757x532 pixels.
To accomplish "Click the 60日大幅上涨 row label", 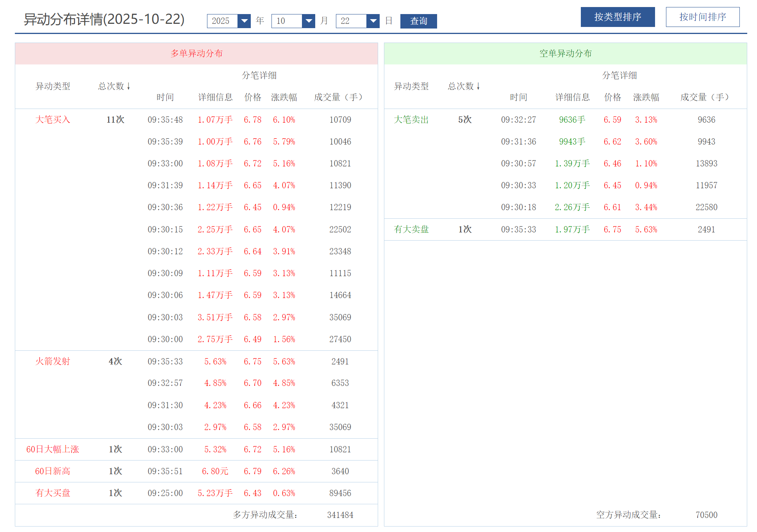I will click(53, 449).
